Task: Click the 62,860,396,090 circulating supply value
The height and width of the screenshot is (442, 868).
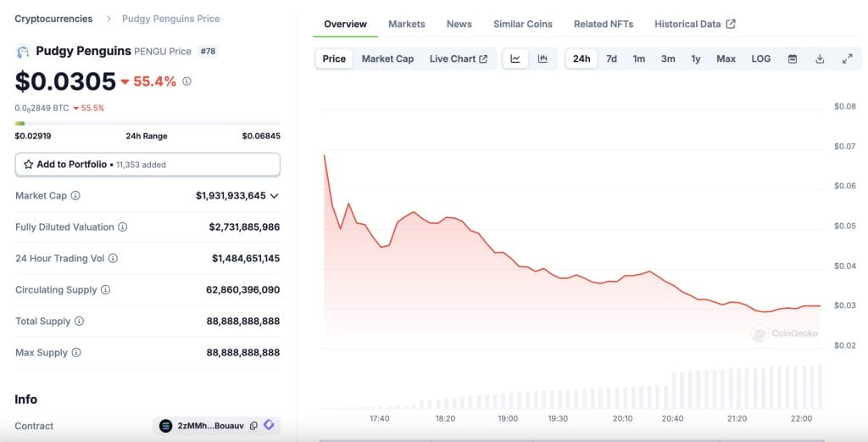Action: [242, 289]
